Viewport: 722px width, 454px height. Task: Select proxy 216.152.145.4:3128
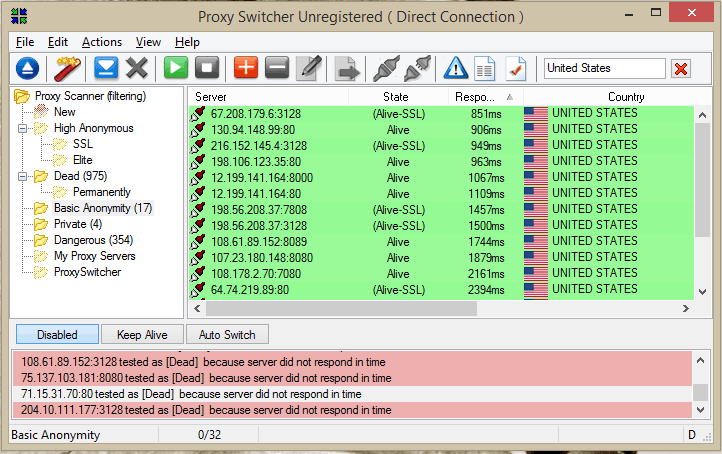(x=441, y=146)
